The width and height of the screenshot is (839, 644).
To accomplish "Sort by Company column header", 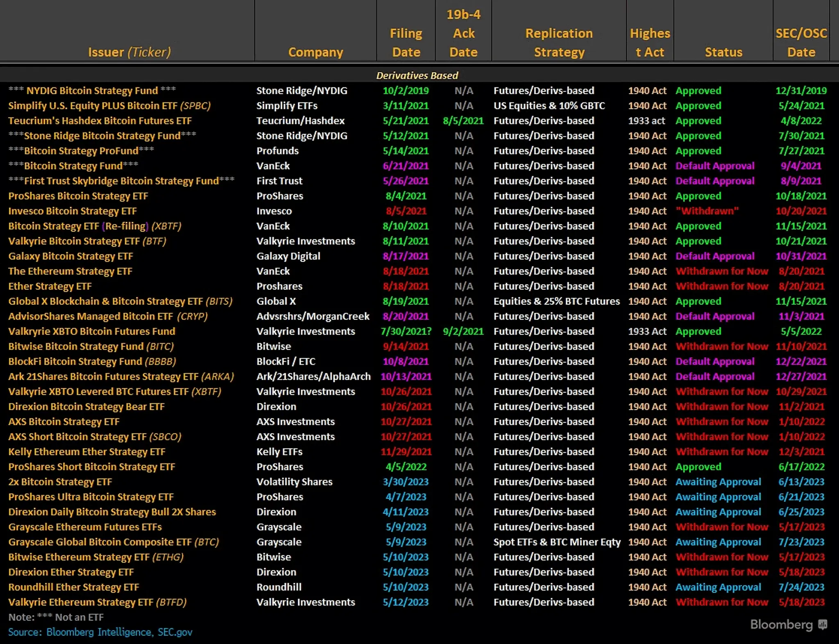I will (315, 48).
